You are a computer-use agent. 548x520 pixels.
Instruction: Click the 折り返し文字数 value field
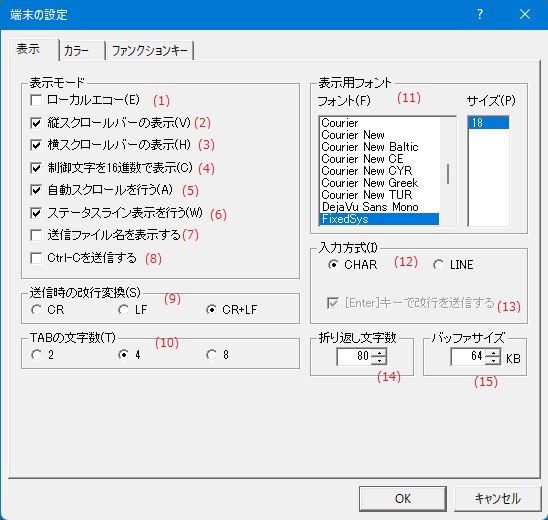[354, 356]
